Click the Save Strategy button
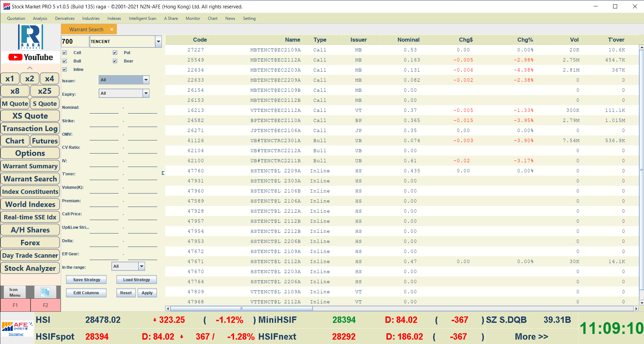 [x=86, y=280]
